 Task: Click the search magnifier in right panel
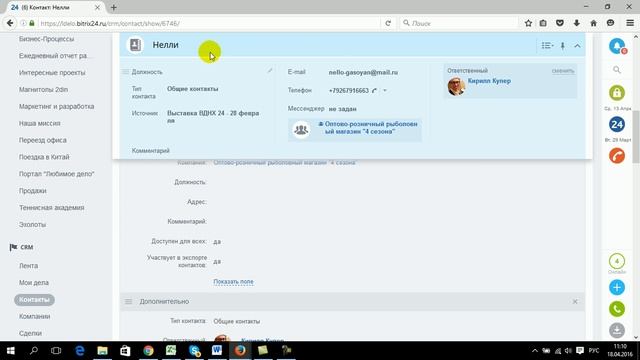(617, 70)
